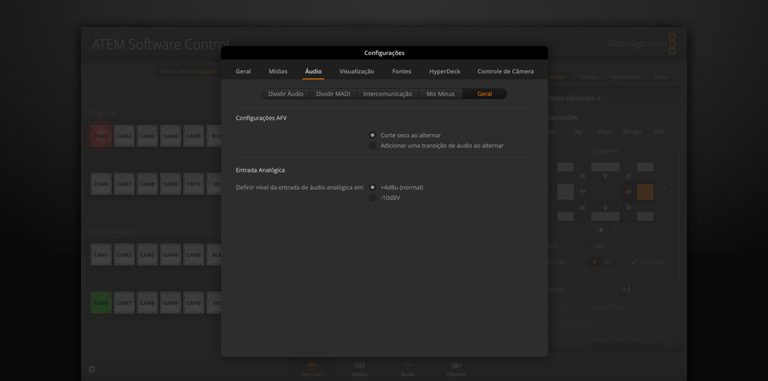The image size is (768, 381).
Task: Open the Mídias page icon at bottom
Action: pyautogui.click(x=360, y=369)
